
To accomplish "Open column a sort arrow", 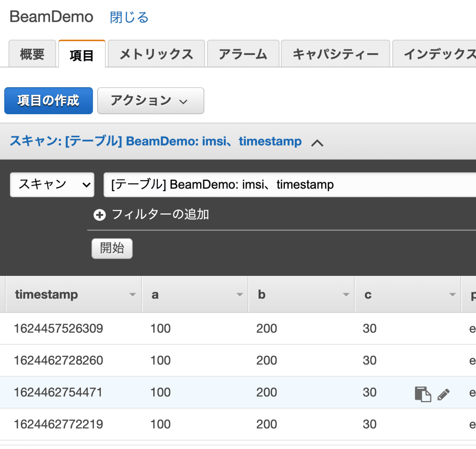I will pos(239,295).
